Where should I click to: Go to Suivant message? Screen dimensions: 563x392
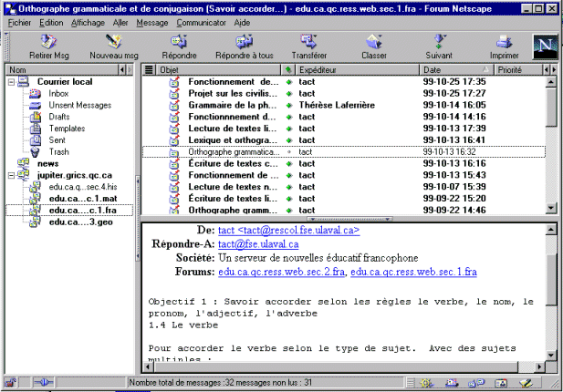coord(439,46)
